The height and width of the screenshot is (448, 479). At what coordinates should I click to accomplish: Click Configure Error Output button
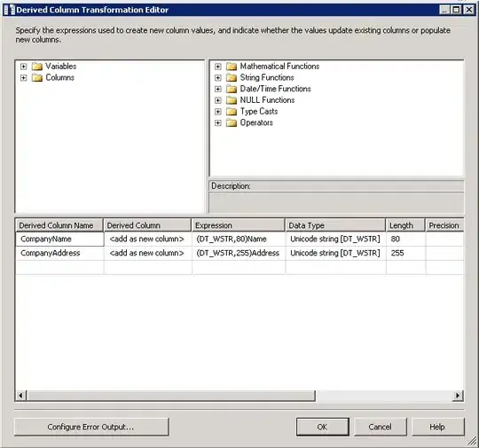(91, 427)
